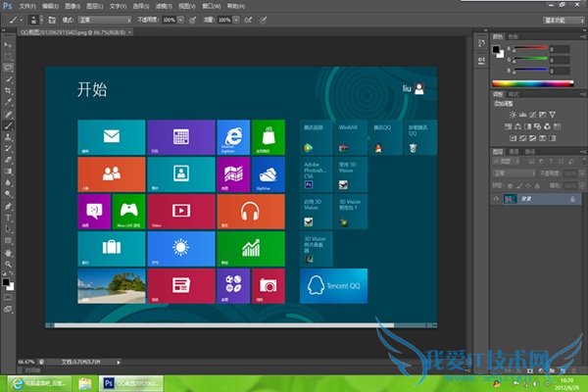Toggle the lock all padlock in Layers

(537, 185)
